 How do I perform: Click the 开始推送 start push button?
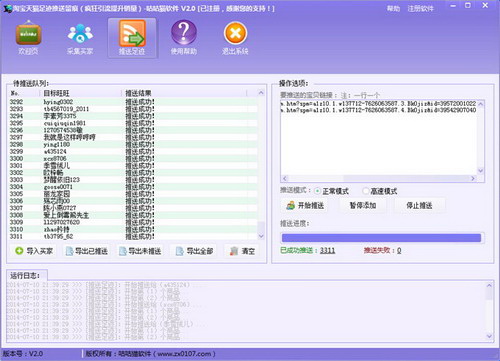coord(305,205)
